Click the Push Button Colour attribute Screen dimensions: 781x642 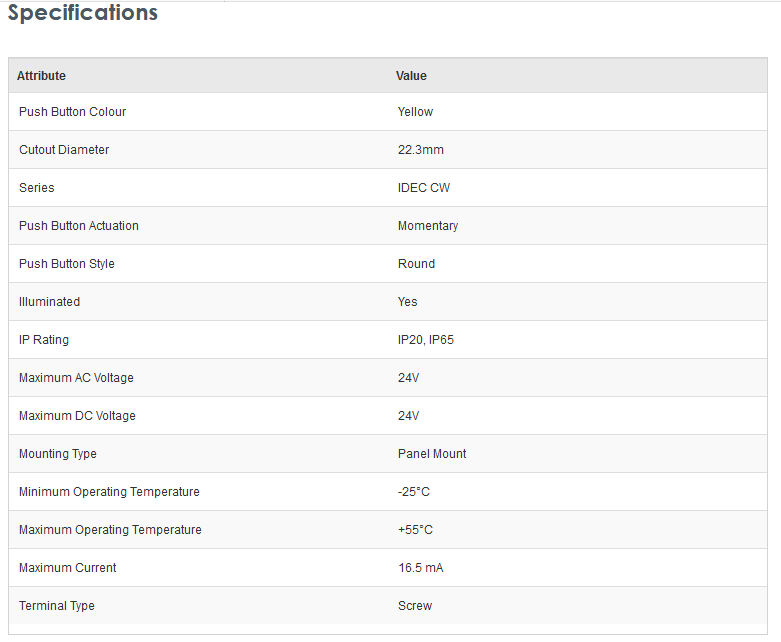coord(72,112)
